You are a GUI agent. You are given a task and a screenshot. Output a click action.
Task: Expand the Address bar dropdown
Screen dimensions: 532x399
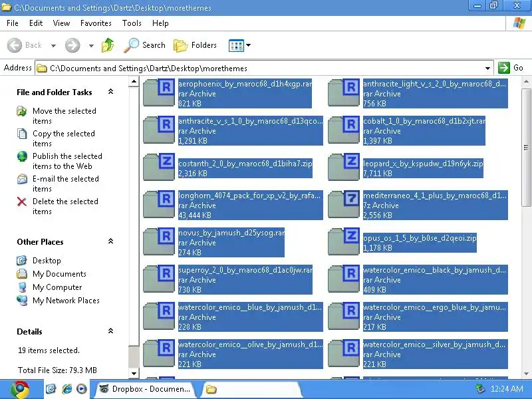[487, 68]
